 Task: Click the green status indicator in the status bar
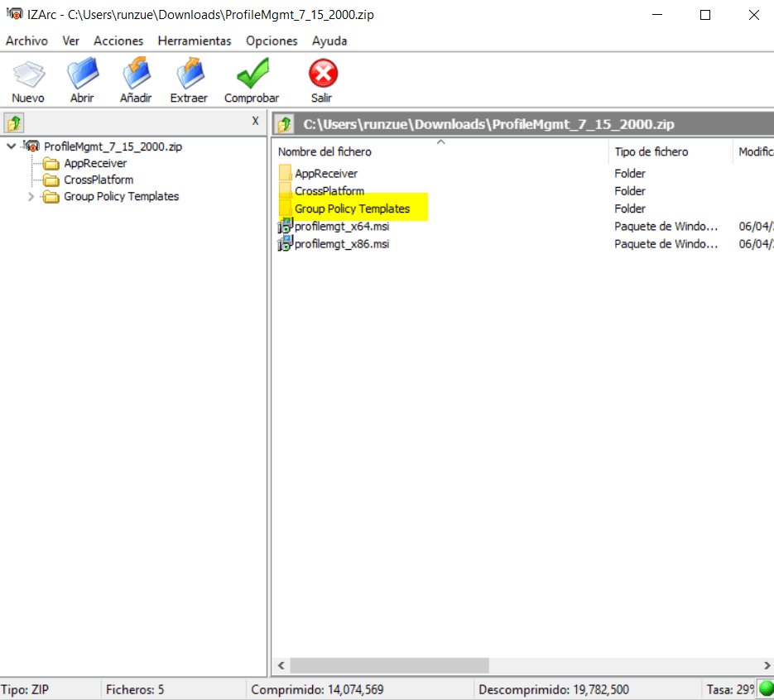(x=766, y=688)
